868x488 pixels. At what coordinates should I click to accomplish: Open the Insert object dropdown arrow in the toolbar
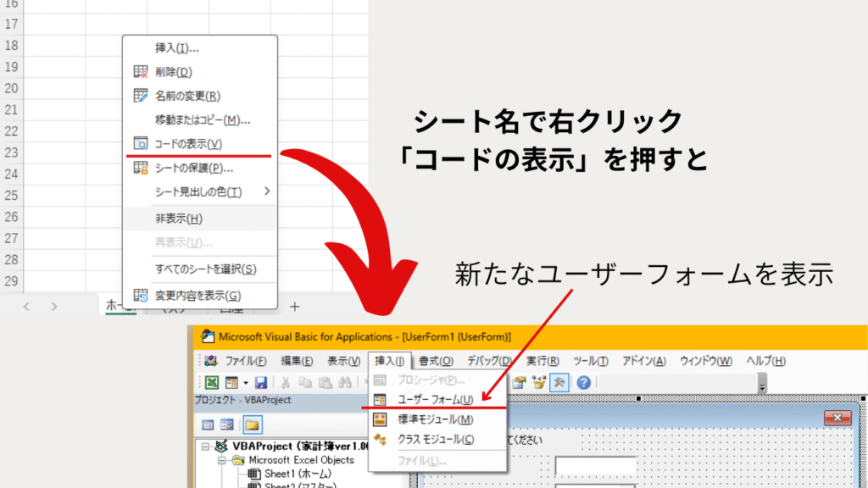coord(246,382)
